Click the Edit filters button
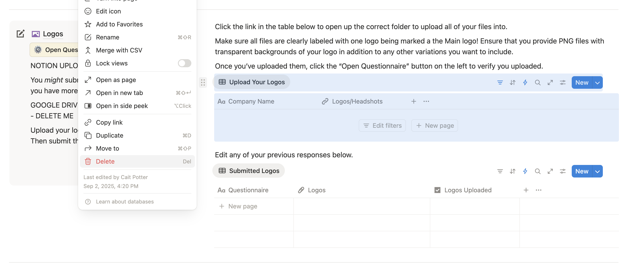This screenshot has height=264, width=644. (382, 126)
